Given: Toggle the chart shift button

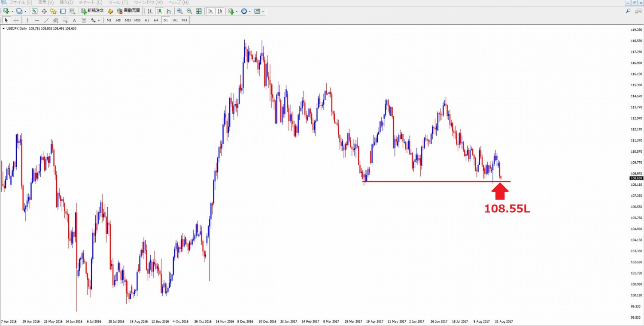Looking at the screenshot, I should tap(220, 11).
